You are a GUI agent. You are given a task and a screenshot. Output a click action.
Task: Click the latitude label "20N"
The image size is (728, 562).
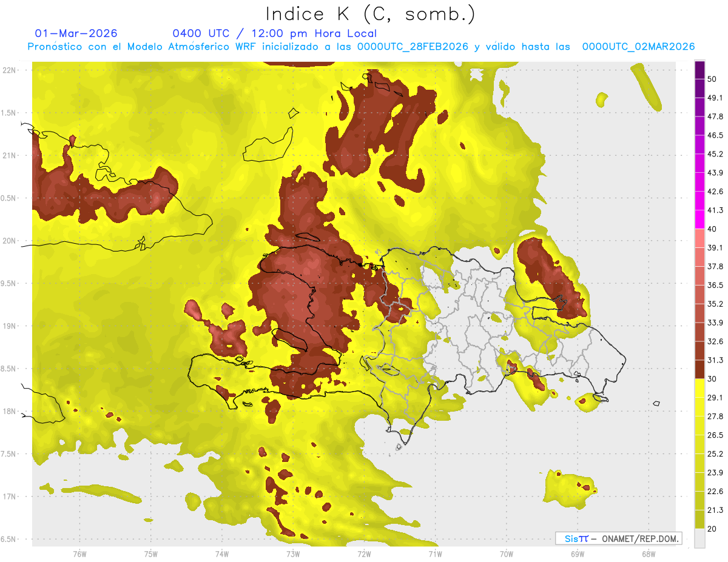tap(9, 241)
